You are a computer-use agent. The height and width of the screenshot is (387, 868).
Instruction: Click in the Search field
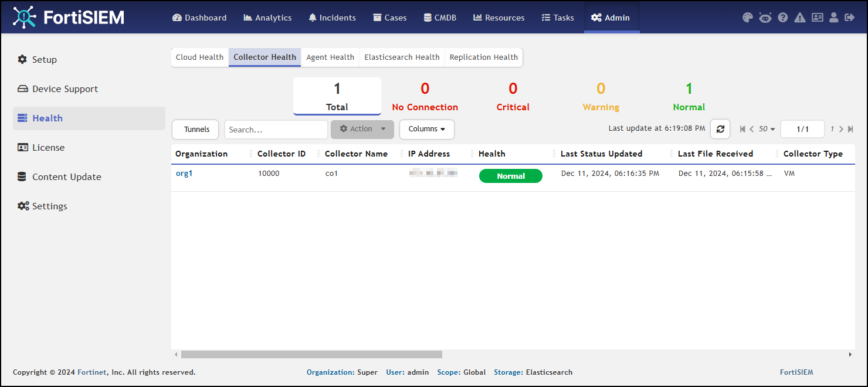(x=276, y=129)
